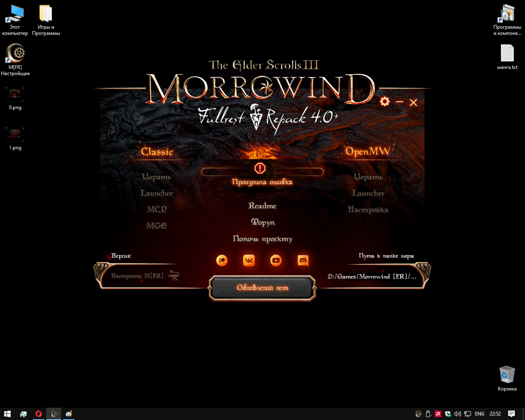
Task: Click the anvil icon beside Настроить M[FR]
Action: click(174, 276)
